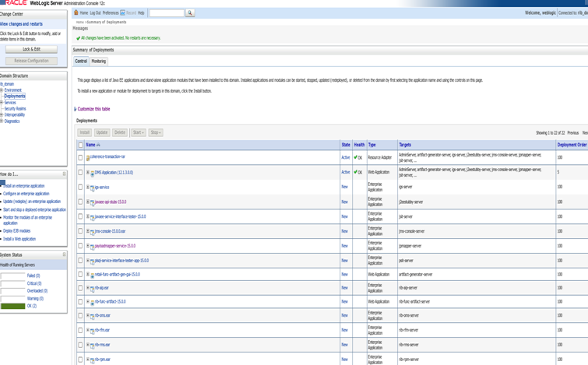
Task: Click the coherence-transaction-rar resource adapter icon
Action: click(88, 158)
